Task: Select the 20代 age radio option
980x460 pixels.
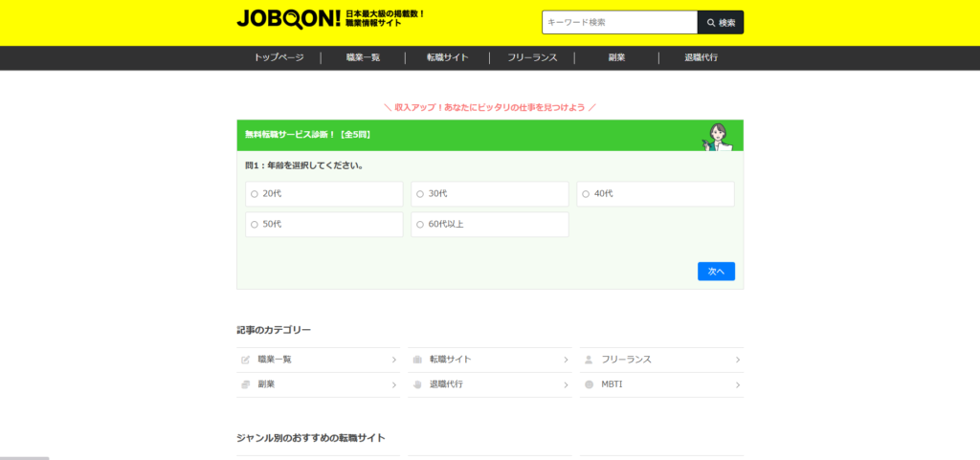Action: coord(255,194)
